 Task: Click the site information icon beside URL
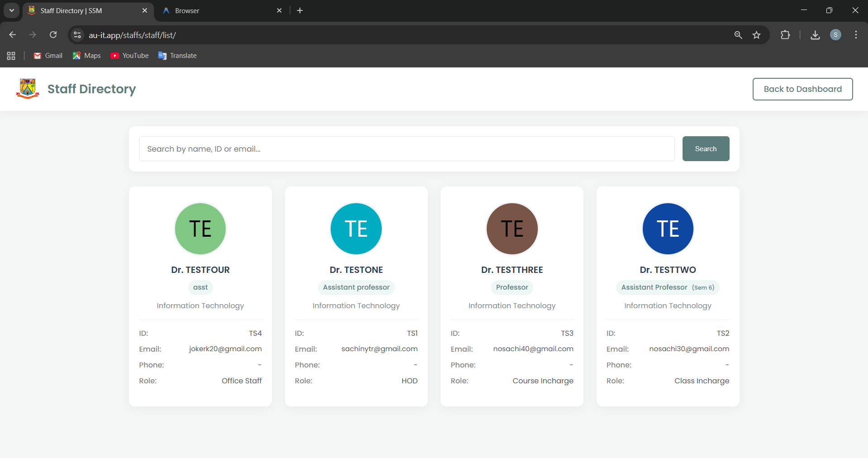[x=77, y=35]
